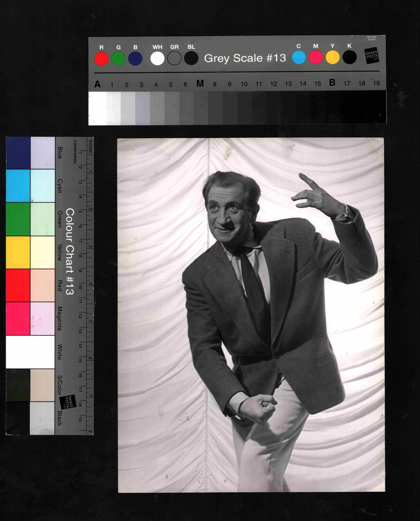Click the man's raised hand in photograph
Image resolution: width=420 pixels, height=521 pixels.
pos(315,197)
